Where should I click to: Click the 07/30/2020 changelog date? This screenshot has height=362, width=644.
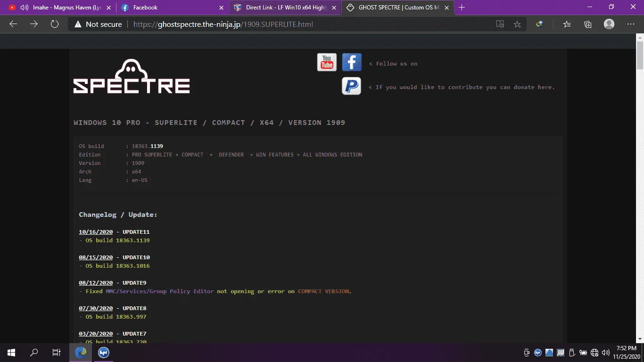tap(96, 308)
